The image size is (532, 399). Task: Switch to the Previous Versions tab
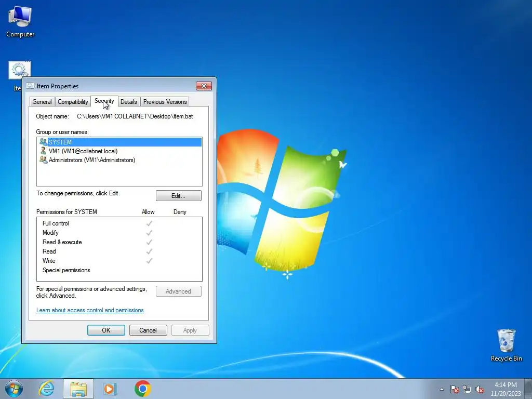tap(165, 102)
